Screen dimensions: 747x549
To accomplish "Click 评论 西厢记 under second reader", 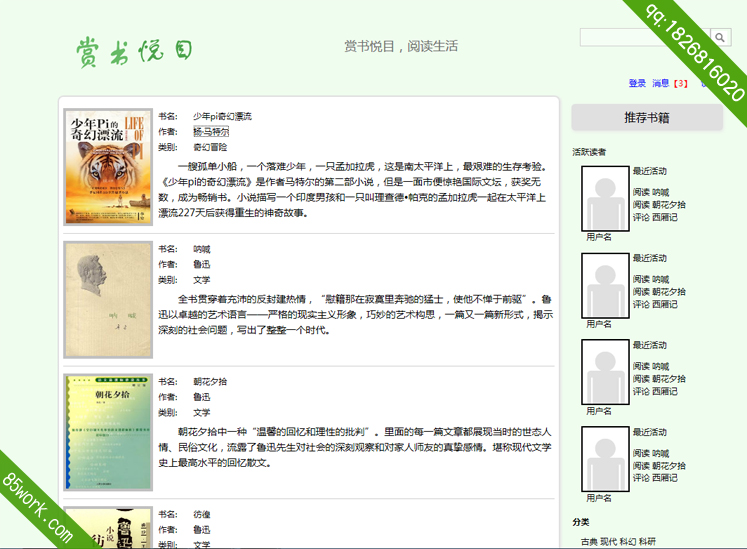I will [x=655, y=305].
